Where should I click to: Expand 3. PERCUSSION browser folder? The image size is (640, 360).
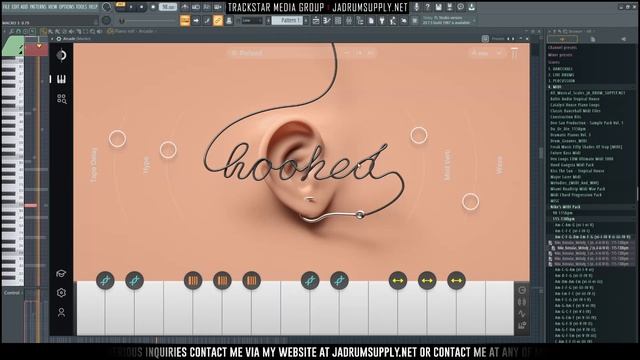click(562, 81)
